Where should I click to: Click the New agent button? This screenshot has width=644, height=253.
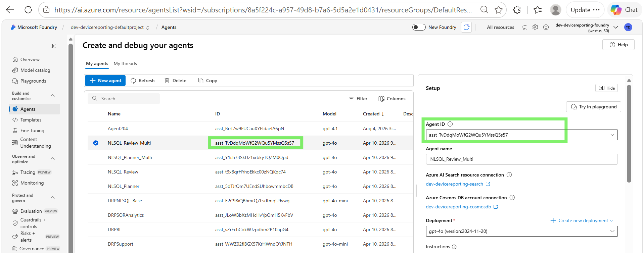105,81
